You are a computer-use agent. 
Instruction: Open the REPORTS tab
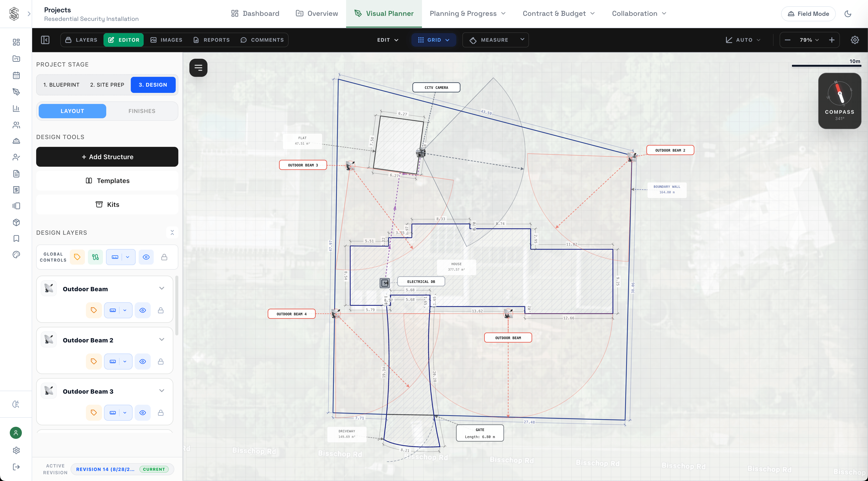click(212, 40)
